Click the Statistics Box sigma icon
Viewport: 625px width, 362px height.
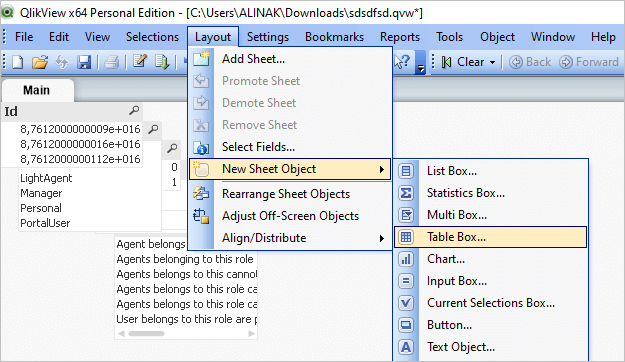406,193
